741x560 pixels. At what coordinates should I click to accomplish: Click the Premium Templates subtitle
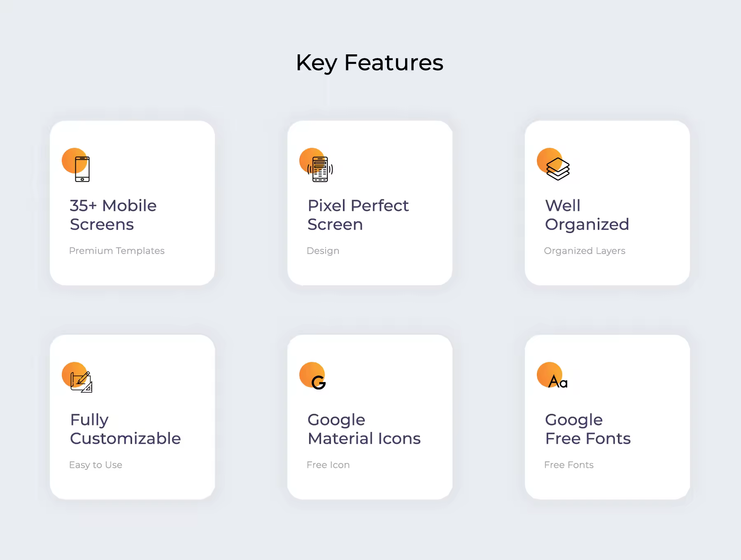coord(117,251)
